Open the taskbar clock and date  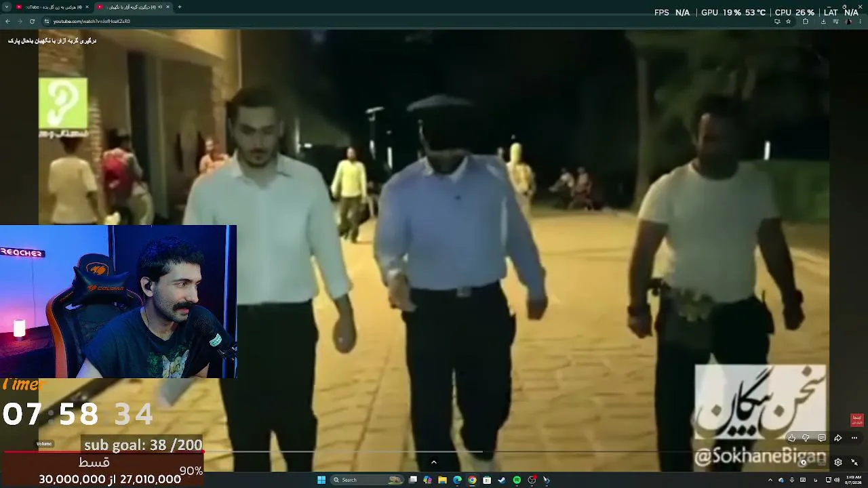click(x=852, y=480)
